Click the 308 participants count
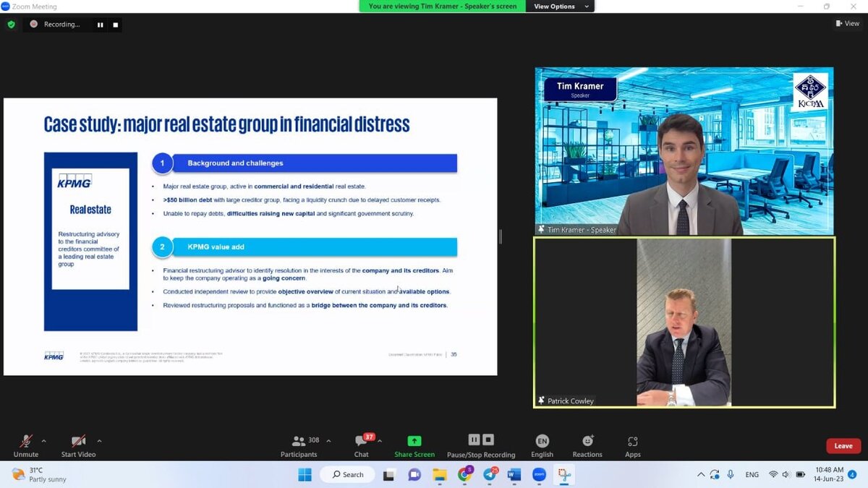 point(314,440)
